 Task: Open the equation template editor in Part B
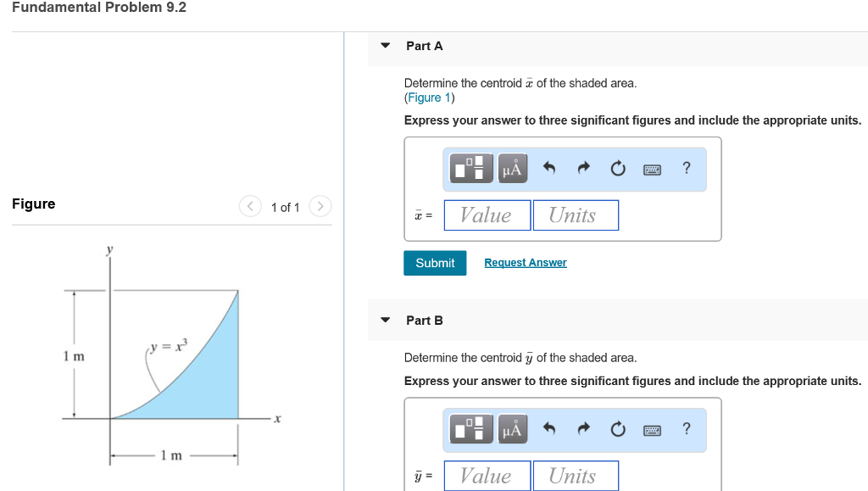point(471,429)
